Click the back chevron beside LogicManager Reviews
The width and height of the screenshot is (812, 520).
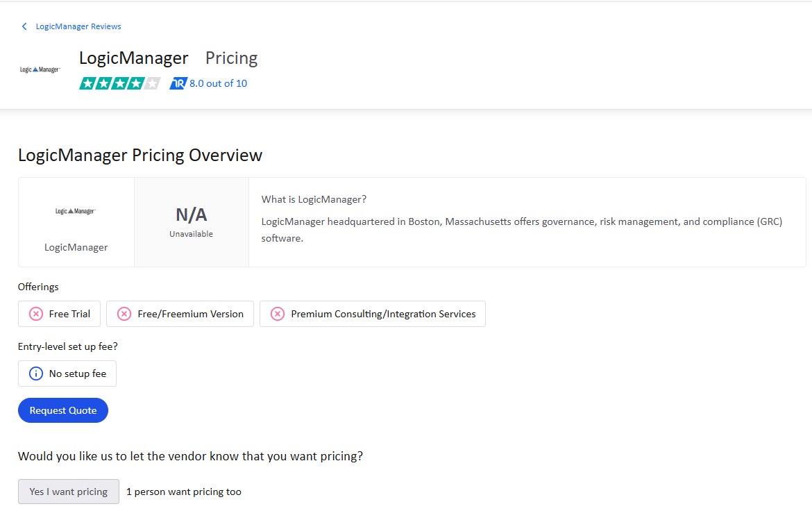click(x=24, y=26)
